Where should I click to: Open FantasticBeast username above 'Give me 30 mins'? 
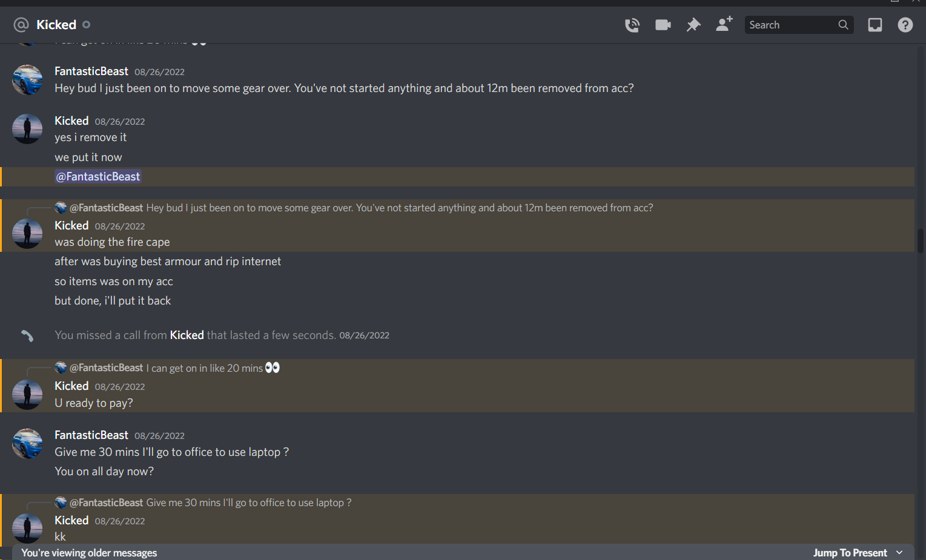click(x=91, y=435)
